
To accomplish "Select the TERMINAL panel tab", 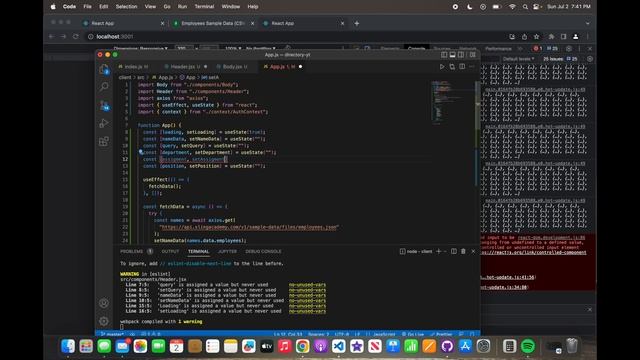I will pos(198,251).
